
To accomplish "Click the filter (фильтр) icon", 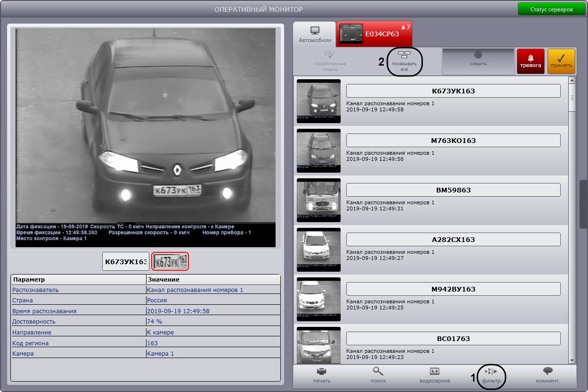I will point(491,375).
